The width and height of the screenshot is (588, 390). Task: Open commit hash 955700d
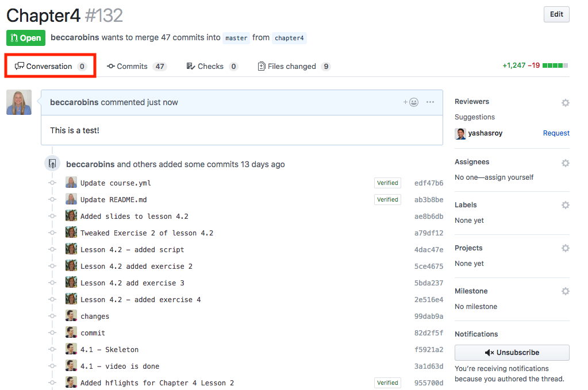tap(429, 383)
